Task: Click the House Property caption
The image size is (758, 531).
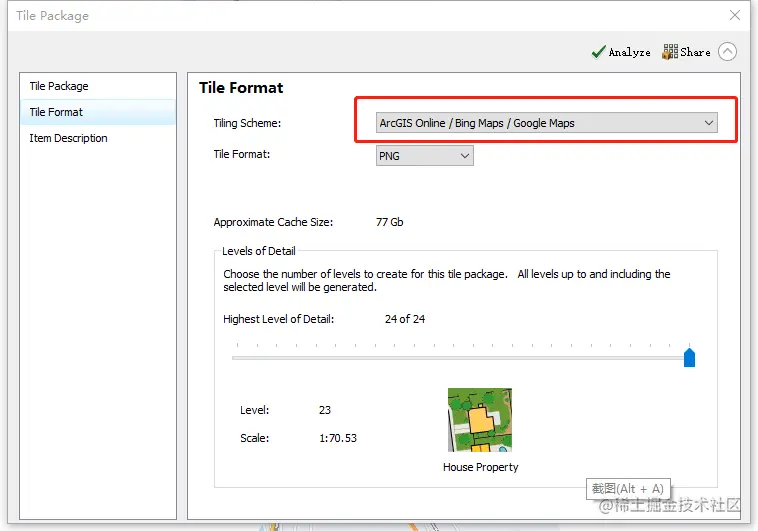Action: click(x=481, y=467)
